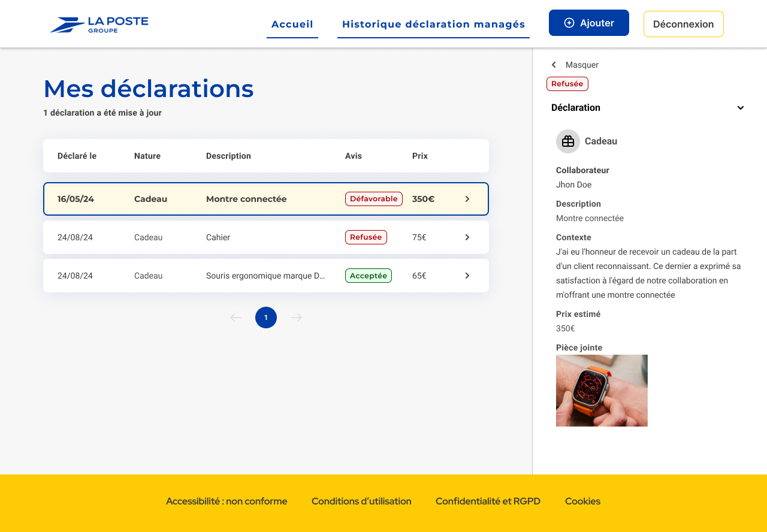Image resolution: width=767 pixels, height=532 pixels.
Task: Click the Avis column header
Action: 354,156
